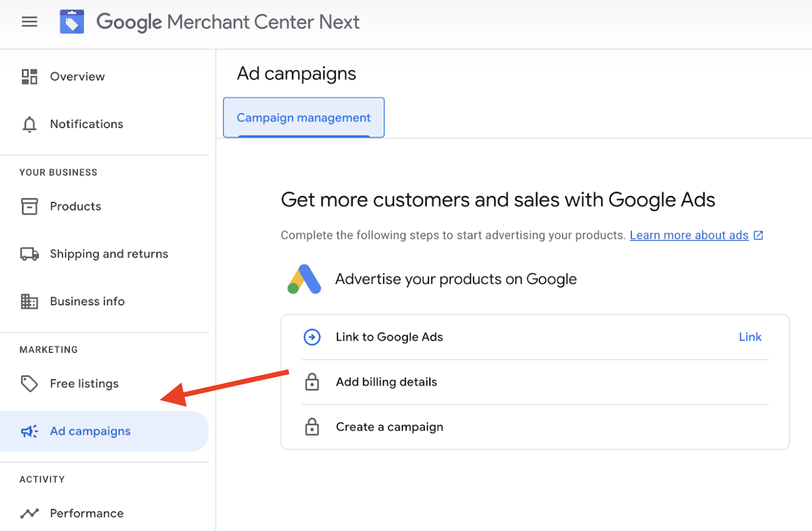Image resolution: width=812 pixels, height=531 pixels.
Task: Open Learn more about ads link
Action: point(689,235)
